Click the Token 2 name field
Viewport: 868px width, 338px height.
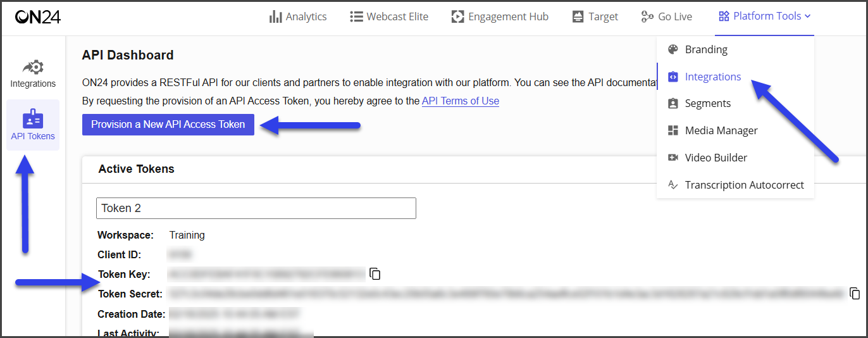tap(256, 208)
